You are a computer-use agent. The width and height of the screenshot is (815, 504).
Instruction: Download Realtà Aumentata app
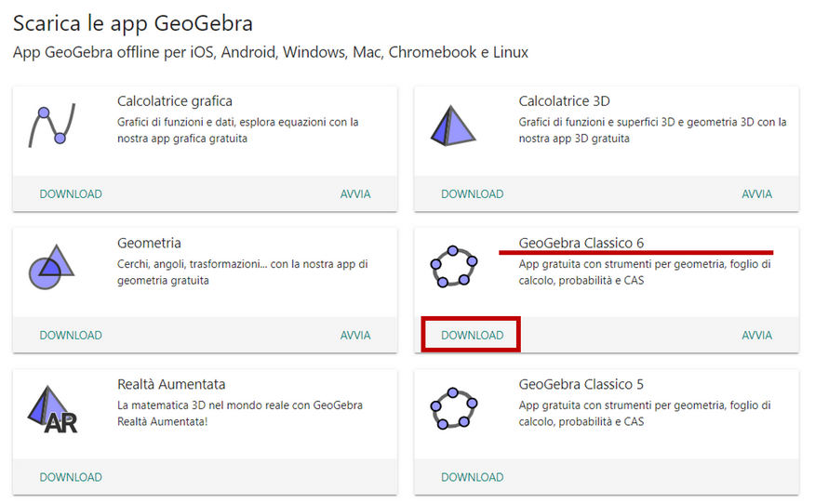point(71,477)
